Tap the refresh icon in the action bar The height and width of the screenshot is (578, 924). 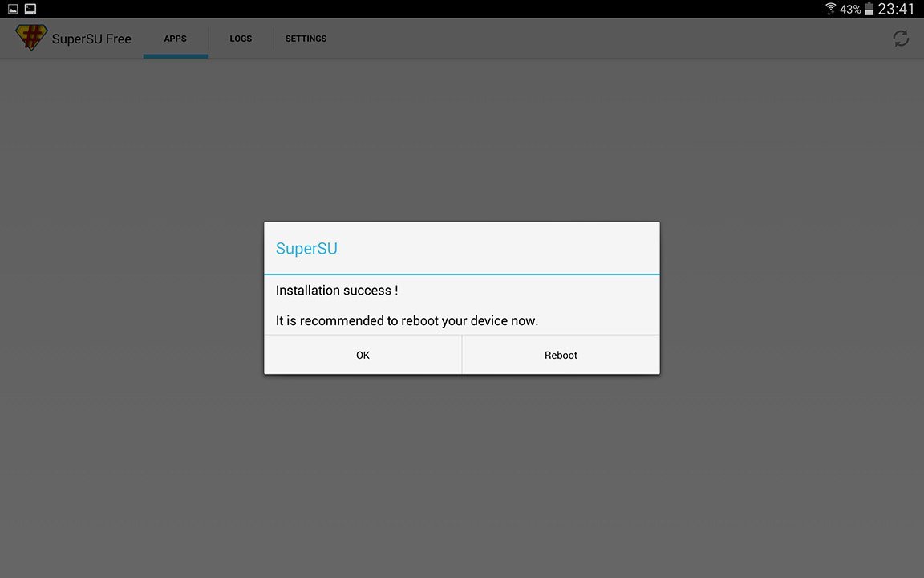coord(900,38)
